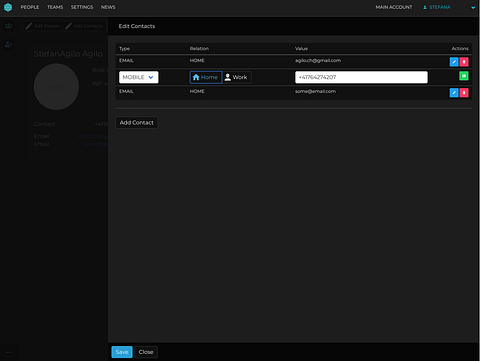480x361 pixels.
Task: Select the Work relation option
Action: click(x=236, y=77)
